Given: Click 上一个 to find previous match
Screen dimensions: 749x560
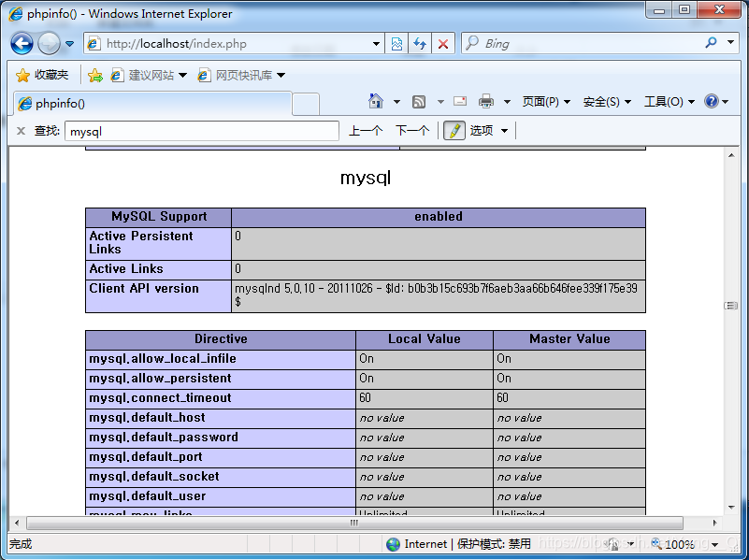Looking at the screenshot, I should tap(366, 130).
